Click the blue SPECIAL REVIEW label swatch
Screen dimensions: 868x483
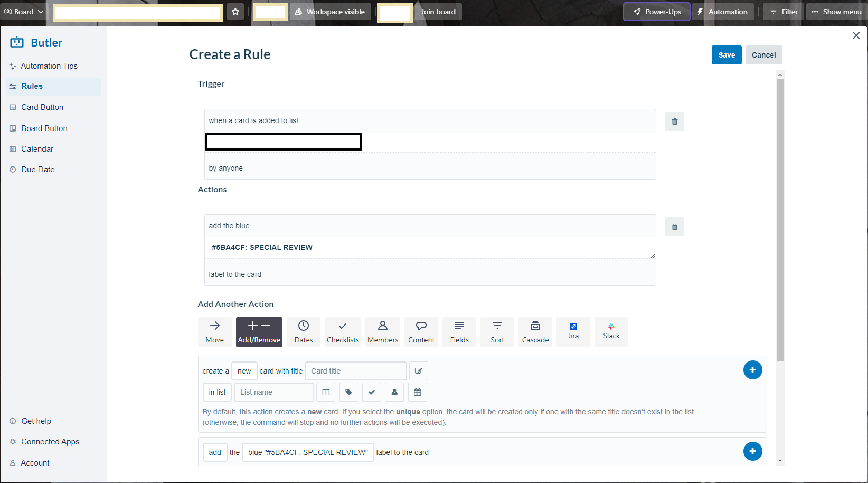(x=308, y=452)
